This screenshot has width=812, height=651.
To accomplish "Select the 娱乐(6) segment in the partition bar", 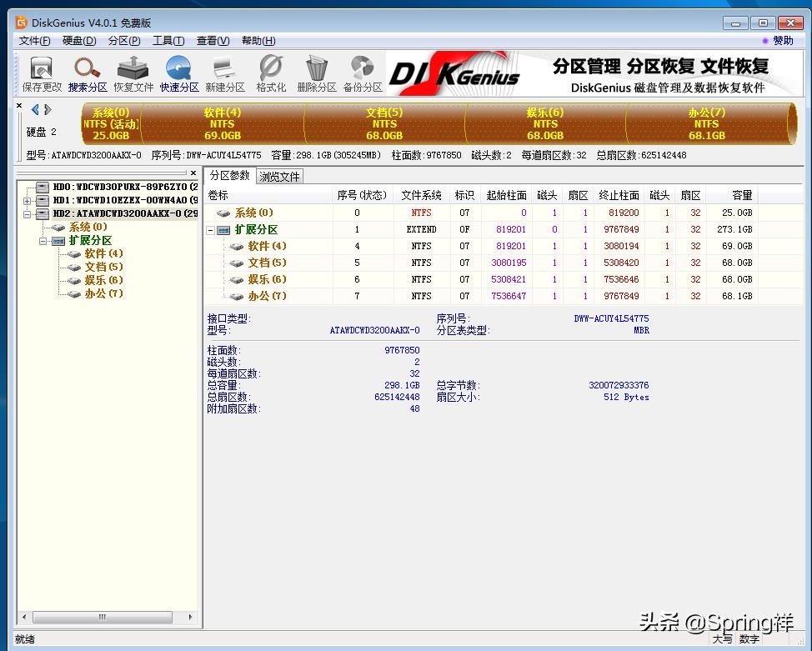I will (545, 123).
